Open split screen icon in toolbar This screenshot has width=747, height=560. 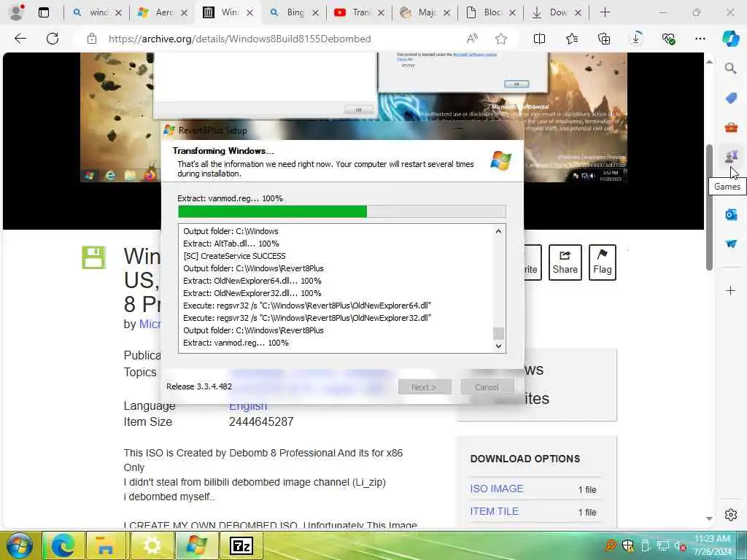tap(539, 39)
